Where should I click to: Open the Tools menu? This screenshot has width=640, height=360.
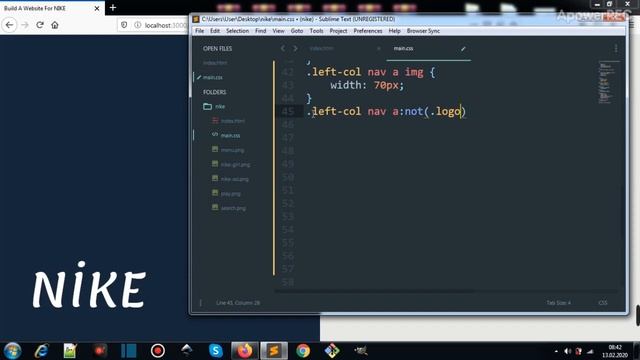tap(316, 31)
